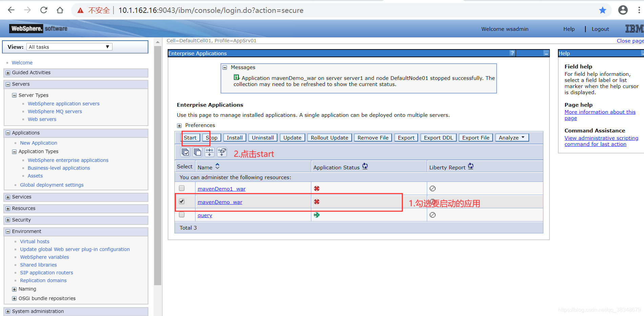Expand the Security section

point(8,220)
